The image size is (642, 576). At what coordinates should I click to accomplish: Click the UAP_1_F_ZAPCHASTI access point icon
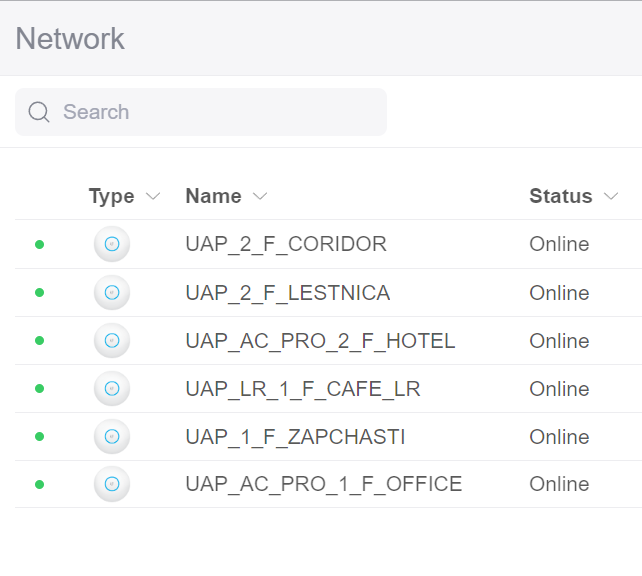tap(112, 437)
